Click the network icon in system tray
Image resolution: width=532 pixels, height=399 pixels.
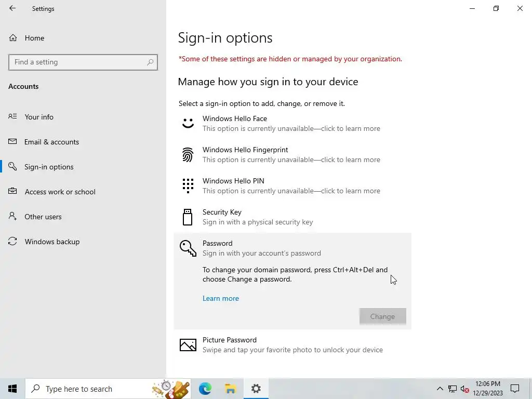point(453,389)
